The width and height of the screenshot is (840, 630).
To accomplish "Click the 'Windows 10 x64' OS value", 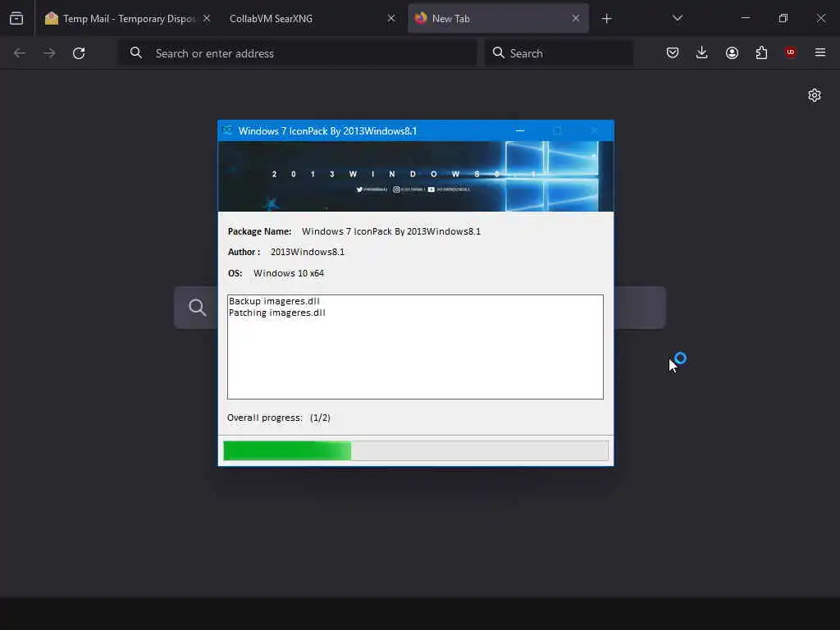I will [289, 273].
